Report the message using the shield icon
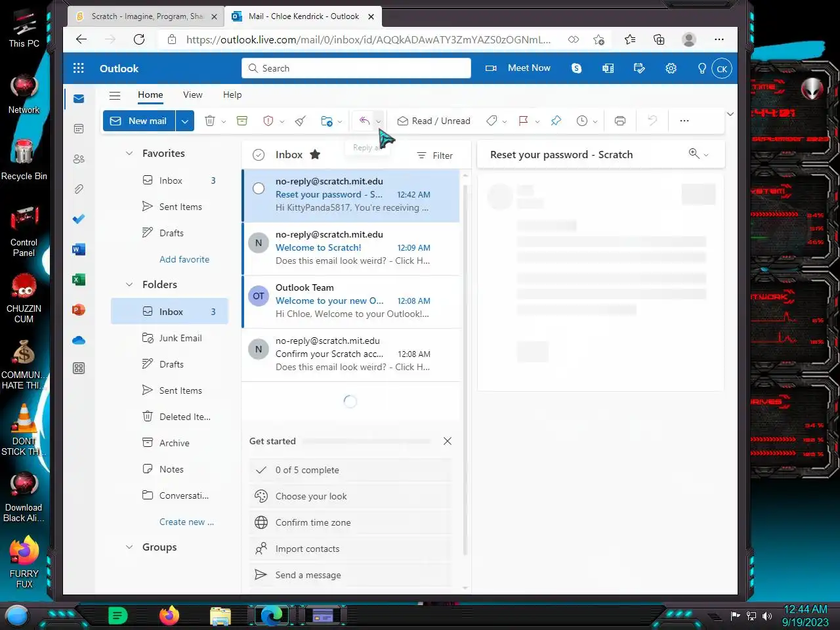The height and width of the screenshot is (630, 840). point(268,121)
